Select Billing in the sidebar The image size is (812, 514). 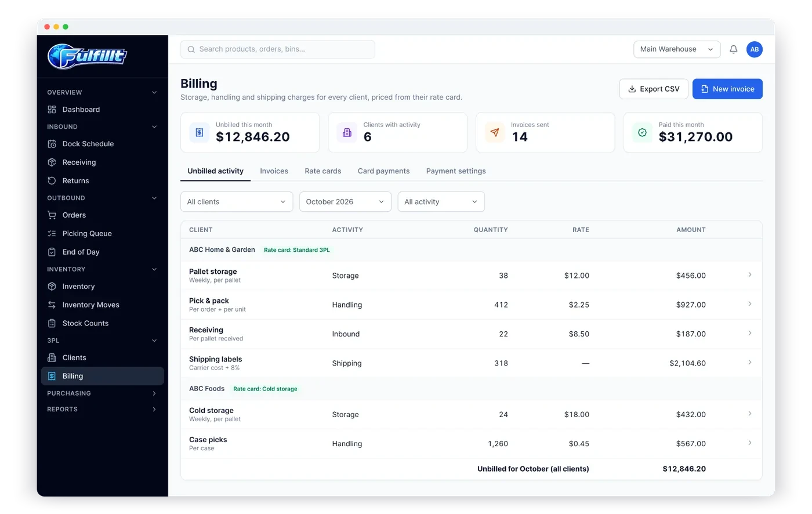103,377
